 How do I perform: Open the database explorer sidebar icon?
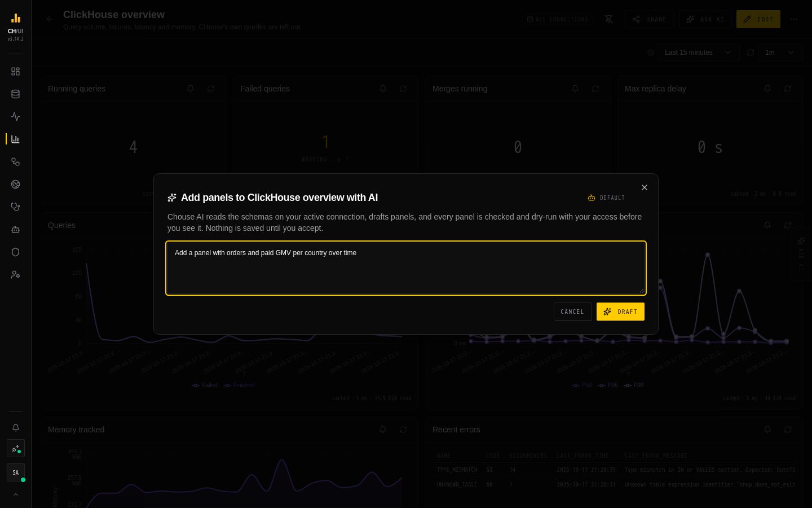(x=15, y=94)
